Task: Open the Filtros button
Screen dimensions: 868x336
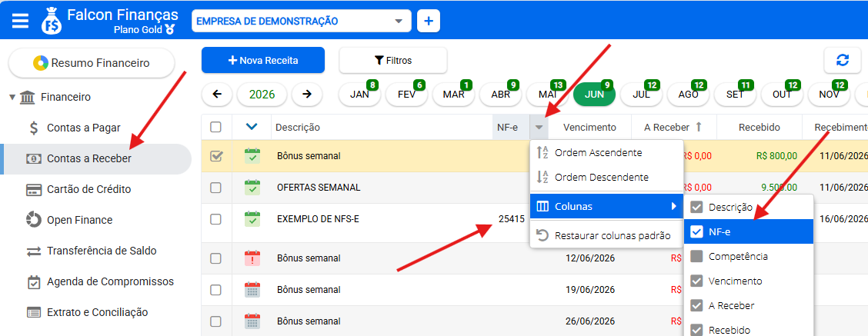Action: [393, 60]
